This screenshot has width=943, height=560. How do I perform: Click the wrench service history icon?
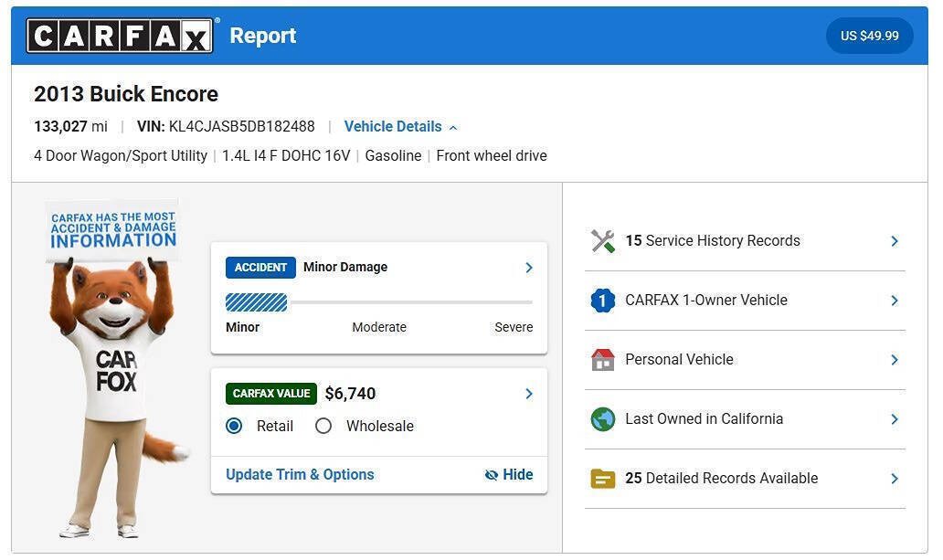tap(602, 241)
